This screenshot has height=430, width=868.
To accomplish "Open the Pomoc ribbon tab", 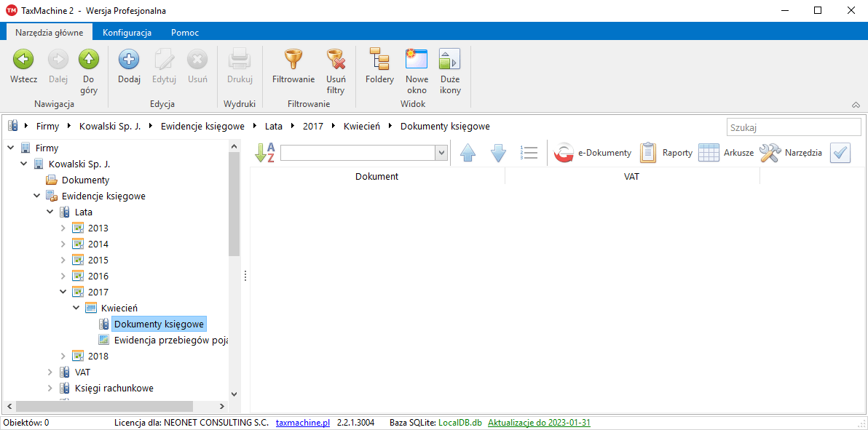I will (x=185, y=33).
